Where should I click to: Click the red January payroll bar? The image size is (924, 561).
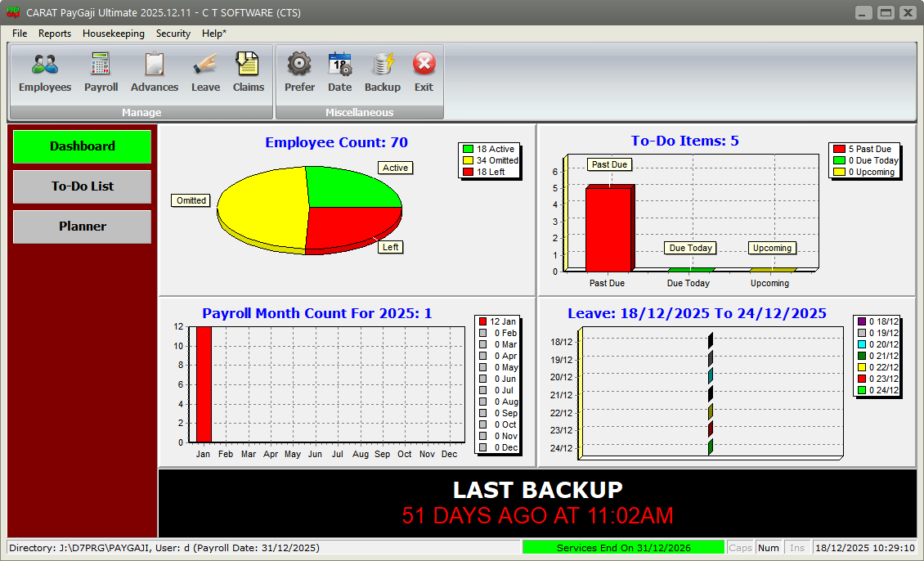pos(204,384)
